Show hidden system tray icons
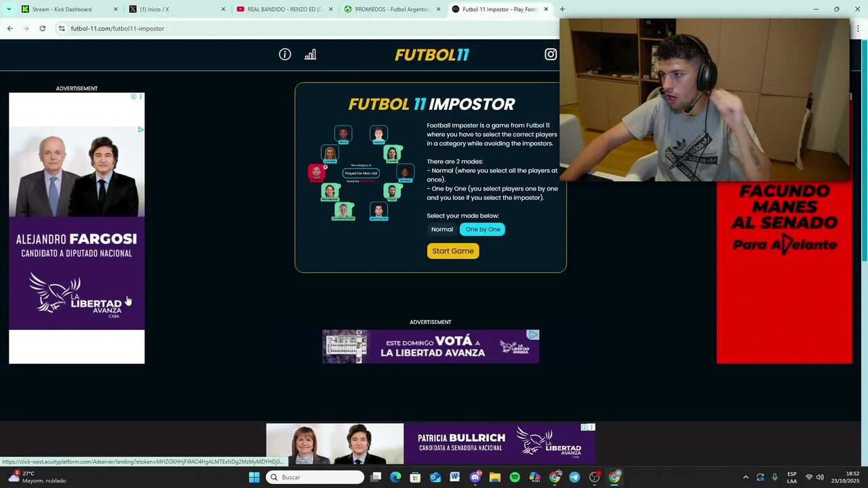868x488 pixels. click(745, 477)
